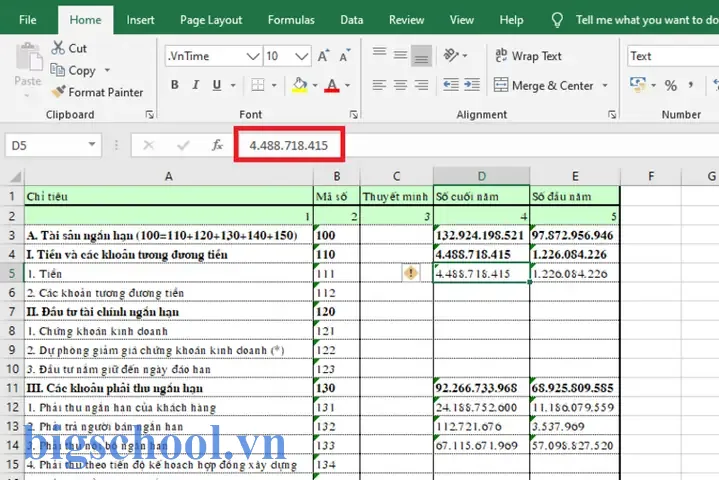The image size is (719, 480).
Task: Click Tell me lightbulb icon
Action: pos(557,20)
